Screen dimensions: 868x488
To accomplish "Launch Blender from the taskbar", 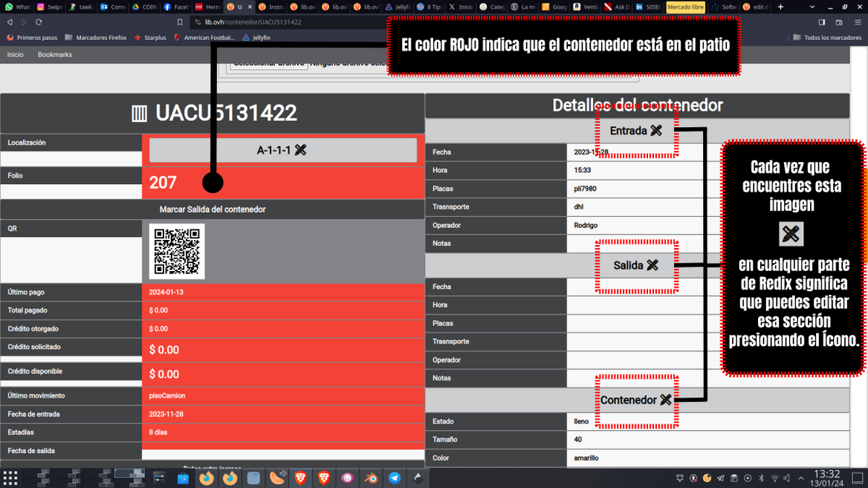I will tap(371, 478).
